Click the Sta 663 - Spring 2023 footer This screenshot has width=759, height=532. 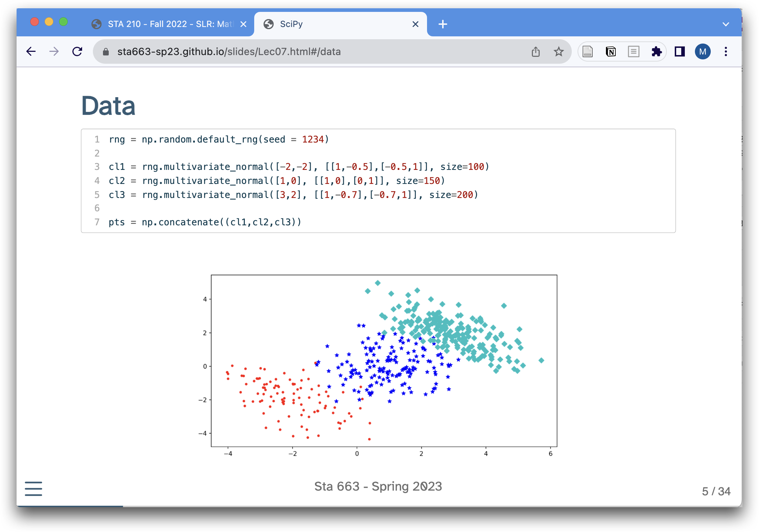tap(378, 487)
